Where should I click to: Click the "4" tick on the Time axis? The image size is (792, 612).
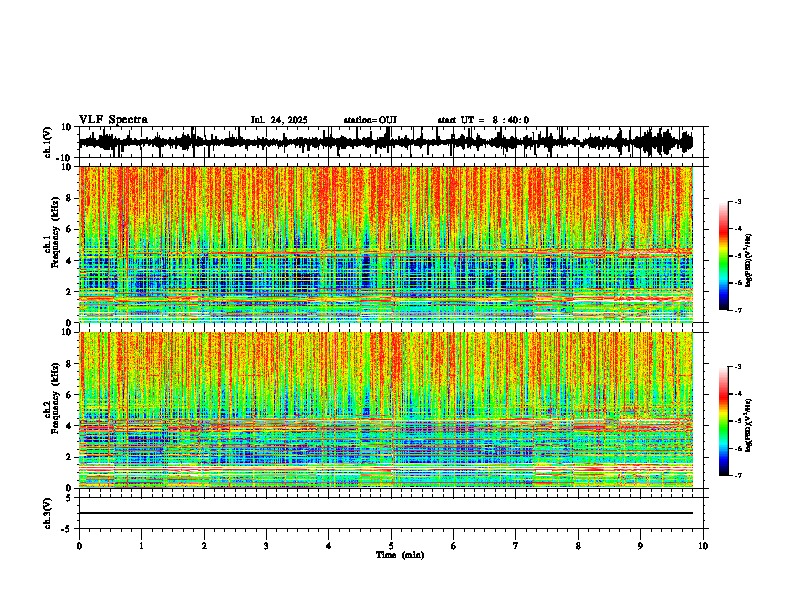(x=329, y=546)
